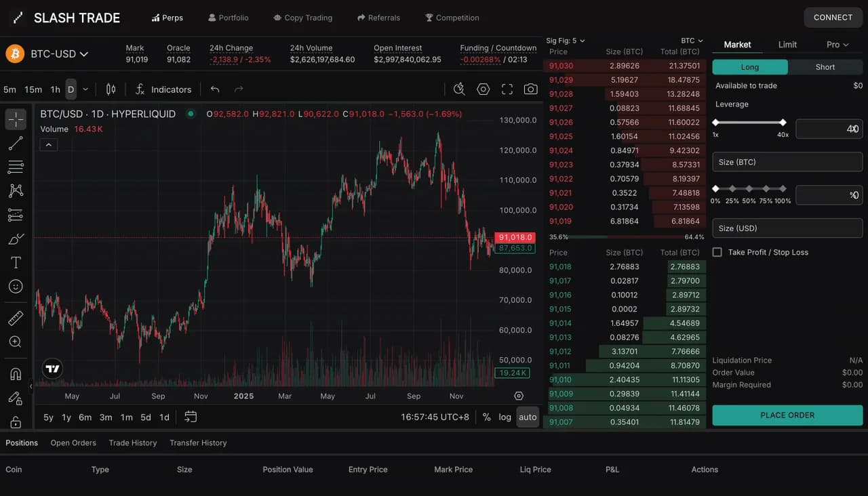Open the go-to-date calendar icon
868x496 pixels.
(x=191, y=417)
